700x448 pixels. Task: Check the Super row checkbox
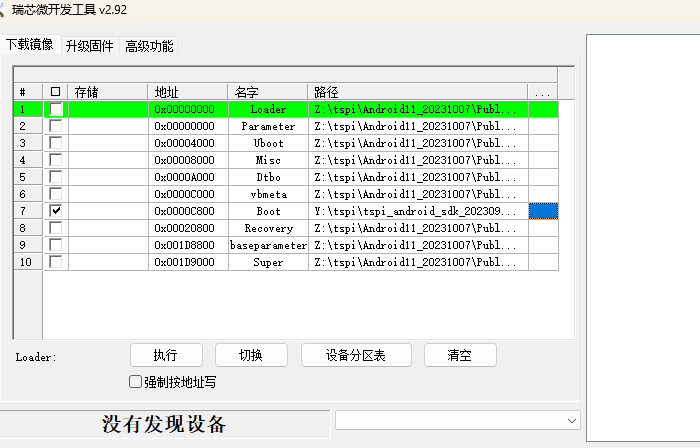[x=56, y=262]
